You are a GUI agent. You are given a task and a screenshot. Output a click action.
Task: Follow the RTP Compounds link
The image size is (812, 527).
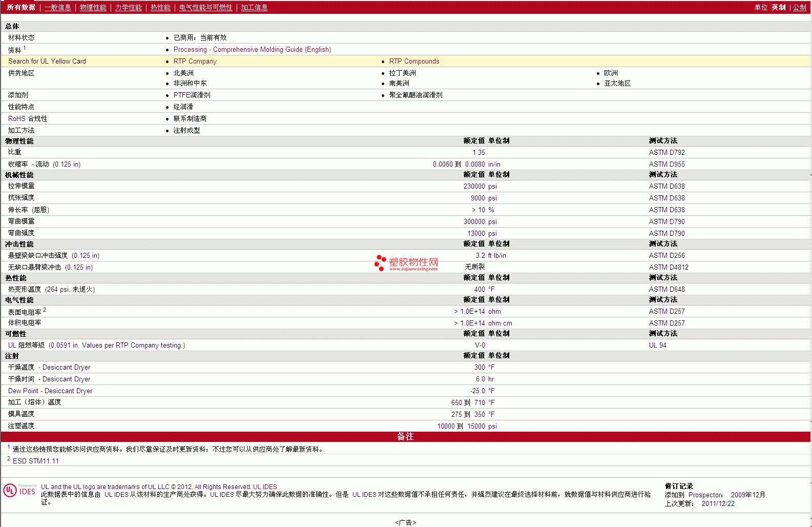tap(414, 61)
